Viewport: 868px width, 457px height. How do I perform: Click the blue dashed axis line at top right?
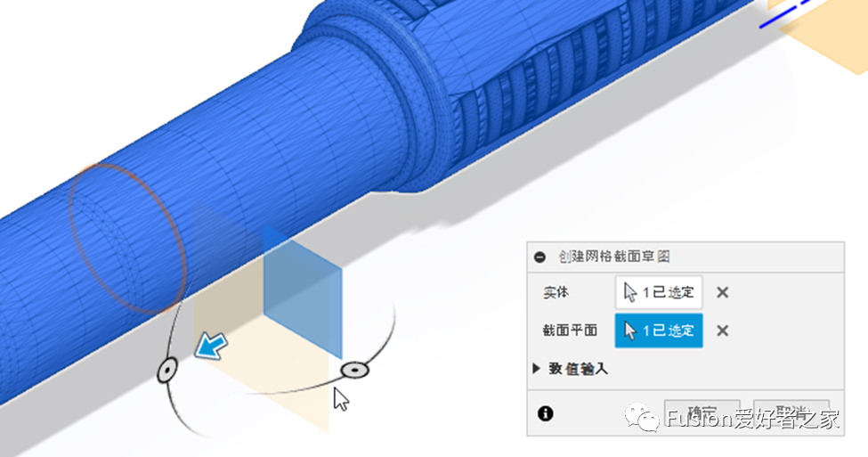pyautogui.click(x=783, y=14)
